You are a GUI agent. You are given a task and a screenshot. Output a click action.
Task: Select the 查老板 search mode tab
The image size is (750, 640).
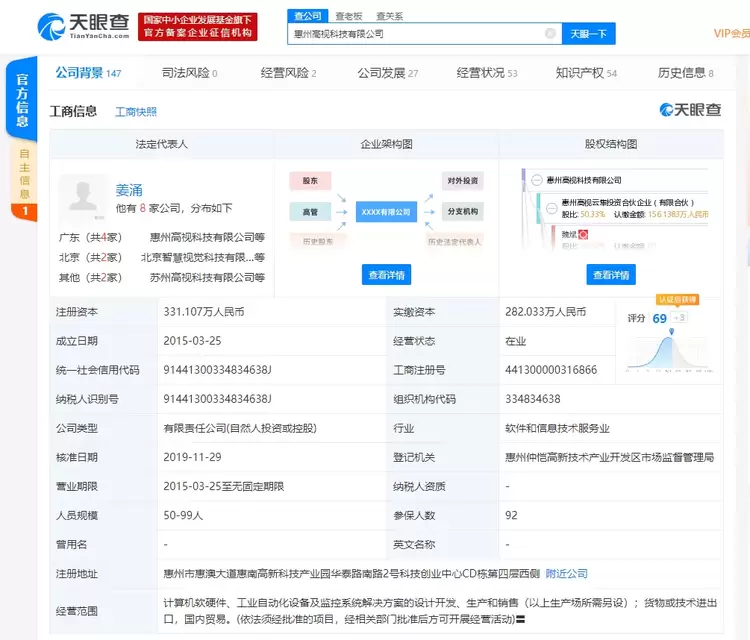(349, 16)
